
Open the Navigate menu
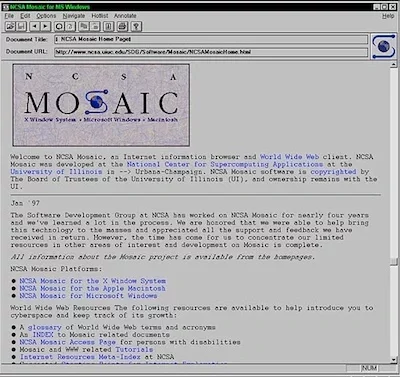point(74,16)
